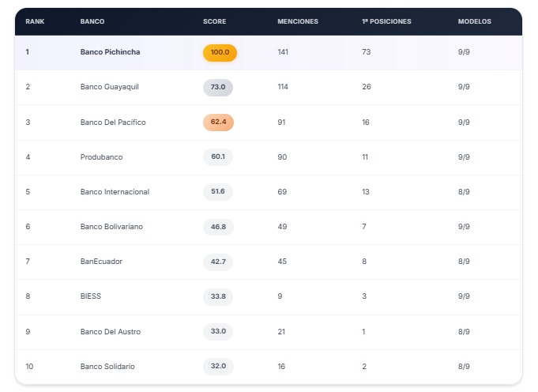Image resolution: width=538 pixels, height=392 pixels.
Task: Click the Banco Solidario name
Action: click(x=107, y=367)
